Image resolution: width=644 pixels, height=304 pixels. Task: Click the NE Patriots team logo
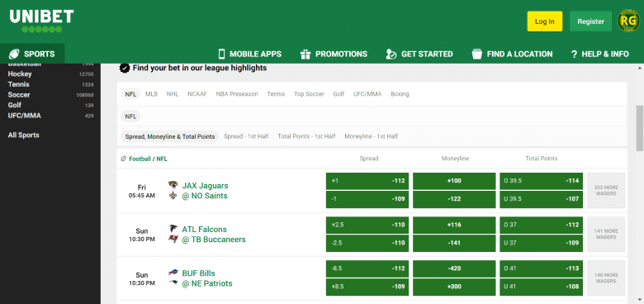pyautogui.click(x=173, y=283)
